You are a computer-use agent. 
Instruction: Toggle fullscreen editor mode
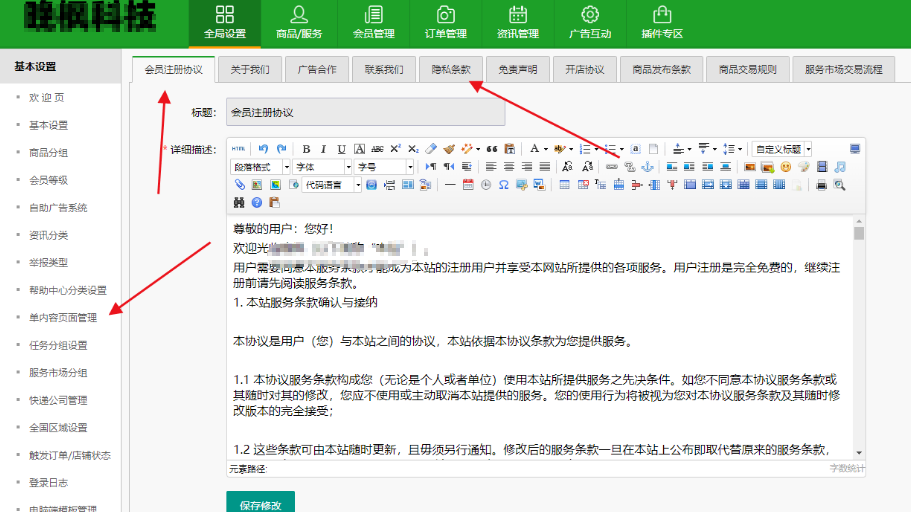855,149
